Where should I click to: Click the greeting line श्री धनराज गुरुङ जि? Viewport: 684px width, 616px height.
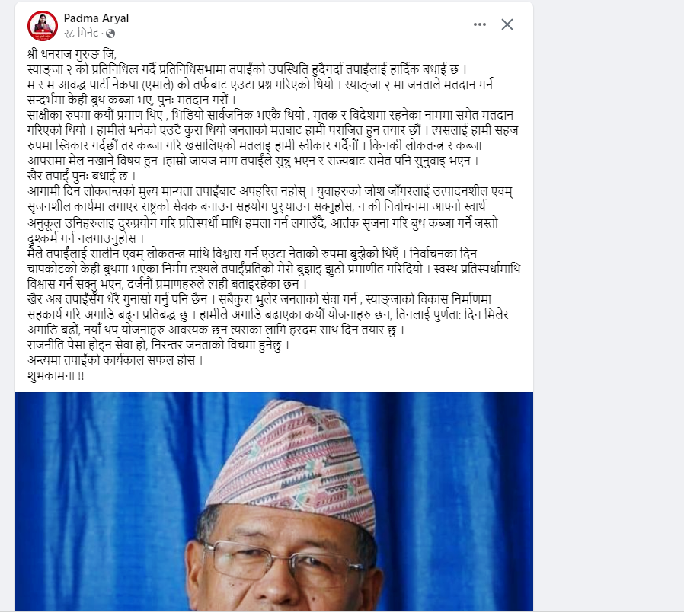click(x=72, y=55)
